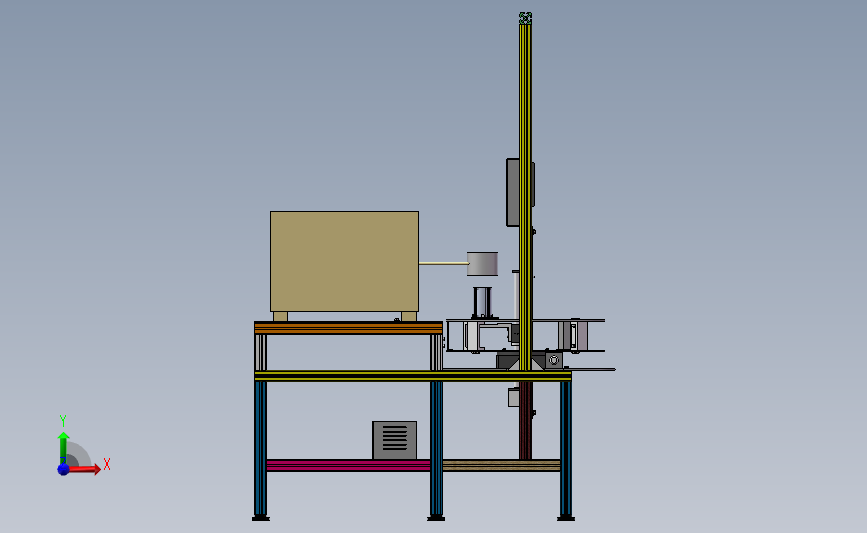Select the small gray box under the yellow beam
The height and width of the screenshot is (533, 867).
[x=513, y=398]
